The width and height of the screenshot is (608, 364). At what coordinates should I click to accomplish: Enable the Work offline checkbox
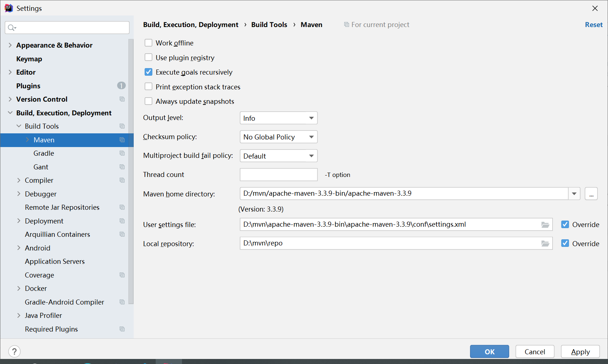pos(148,43)
